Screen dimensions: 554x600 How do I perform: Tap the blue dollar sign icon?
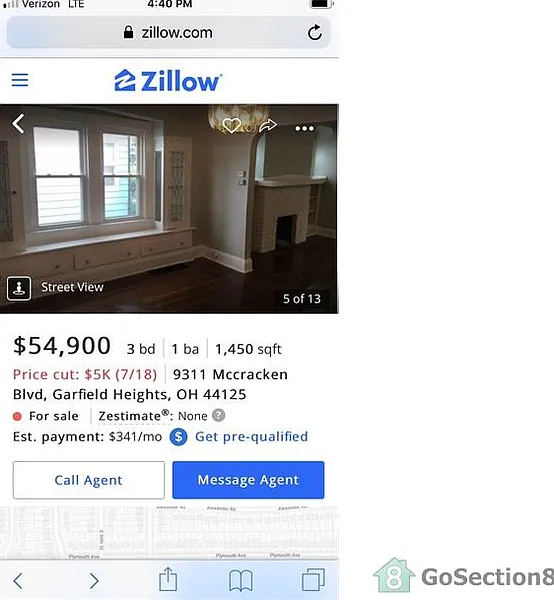[178, 437]
